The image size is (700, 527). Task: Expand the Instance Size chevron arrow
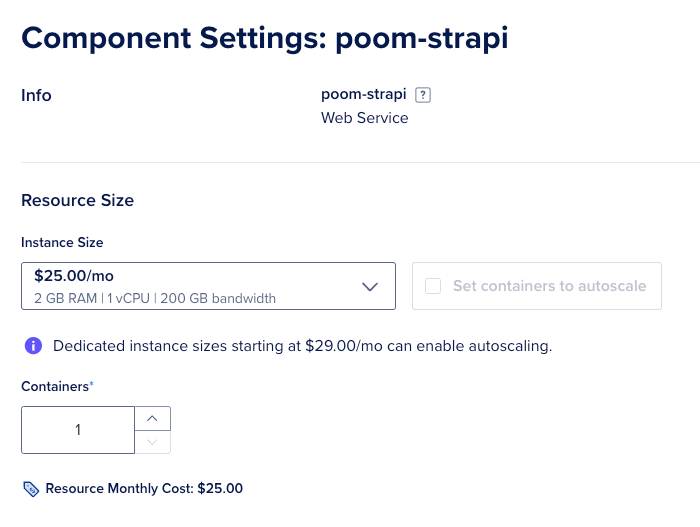click(x=370, y=287)
